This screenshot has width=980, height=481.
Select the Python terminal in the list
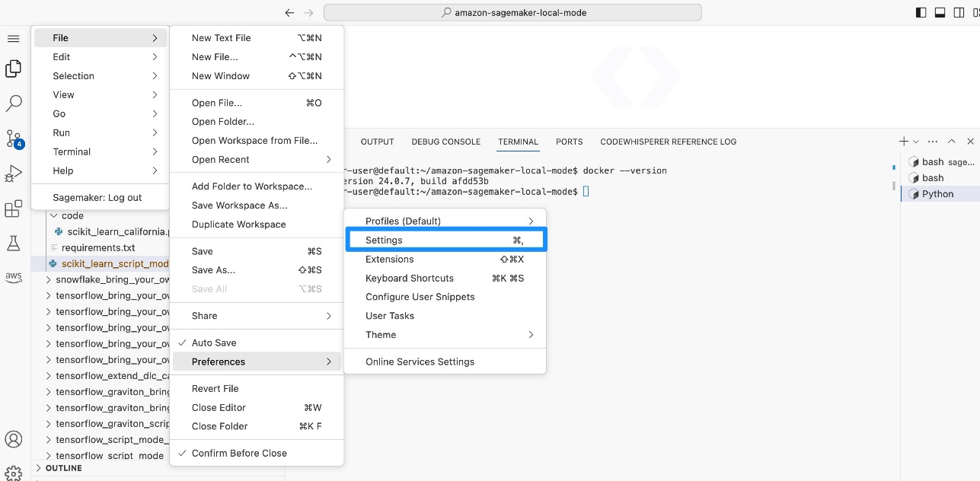(940, 194)
